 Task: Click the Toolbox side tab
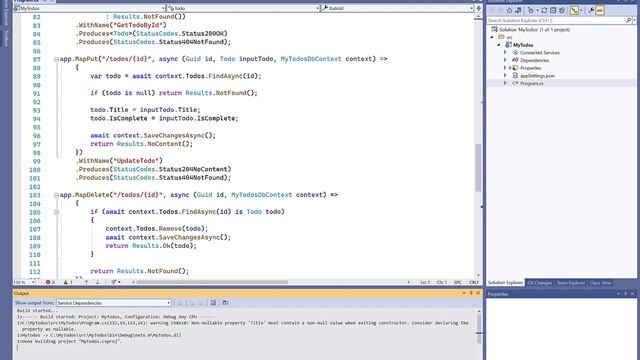(6, 38)
